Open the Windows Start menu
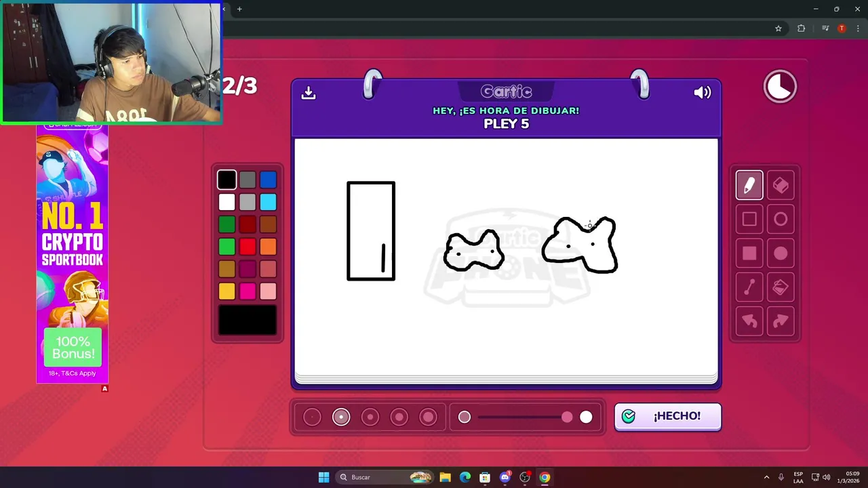The width and height of the screenshot is (868, 488). [323, 477]
